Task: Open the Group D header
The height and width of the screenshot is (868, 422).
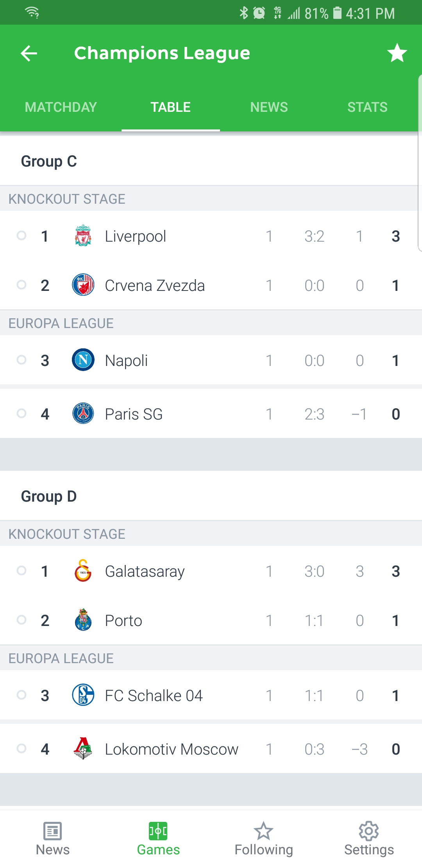Action: (49, 497)
